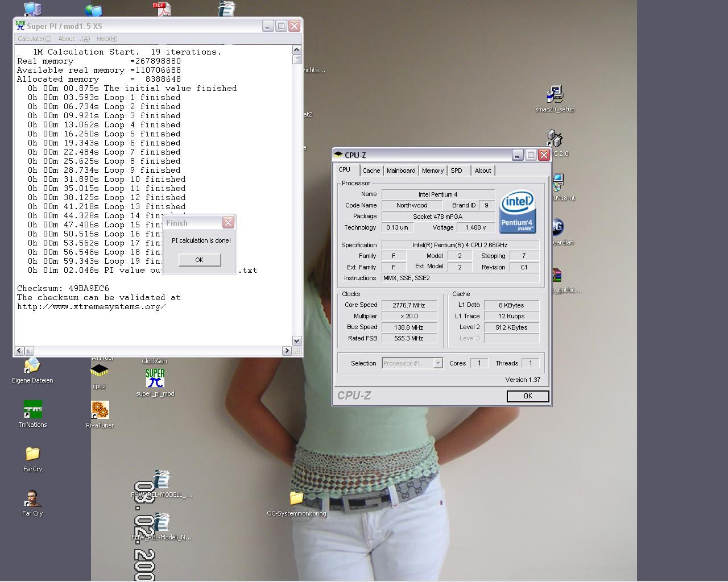
Task: Switch to the Memory tab
Action: point(433,171)
